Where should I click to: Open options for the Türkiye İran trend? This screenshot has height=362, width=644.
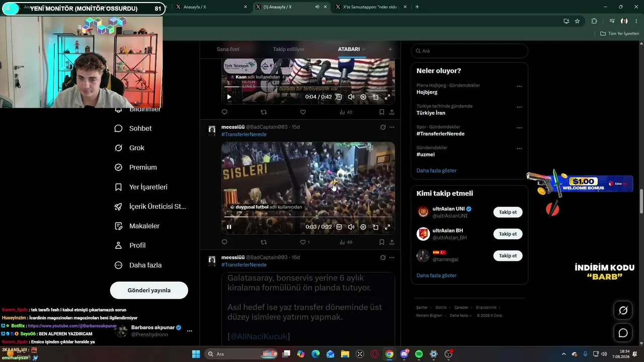519,107
